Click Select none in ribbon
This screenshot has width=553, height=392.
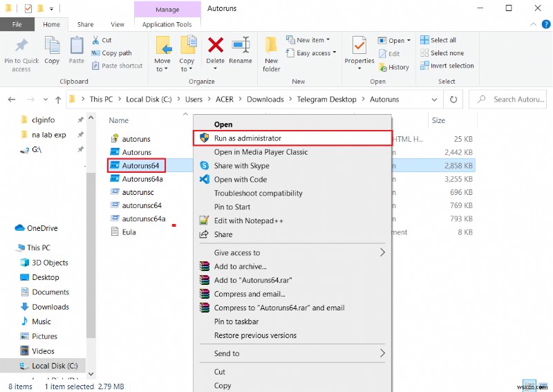tap(442, 53)
